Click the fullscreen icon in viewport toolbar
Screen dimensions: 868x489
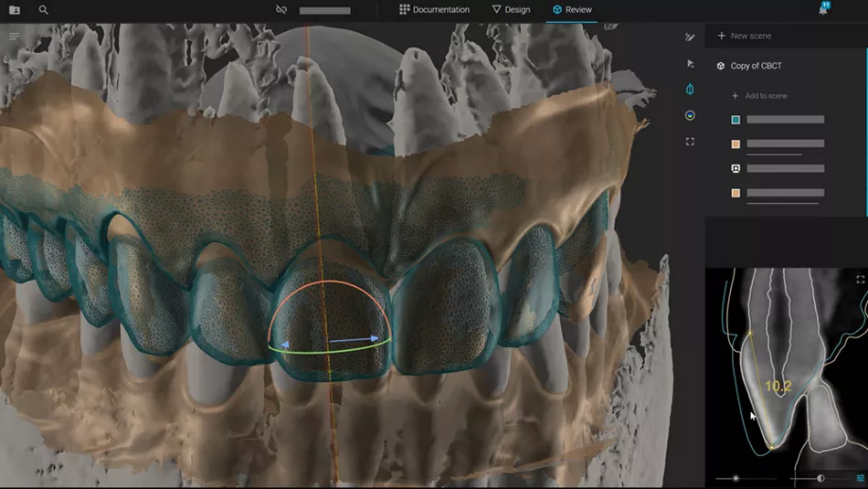point(690,142)
